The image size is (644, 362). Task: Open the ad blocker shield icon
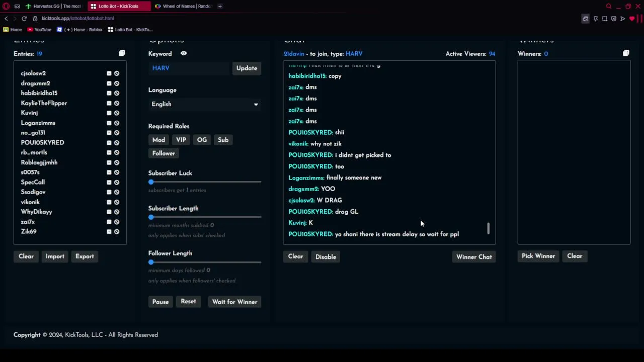click(614, 19)
